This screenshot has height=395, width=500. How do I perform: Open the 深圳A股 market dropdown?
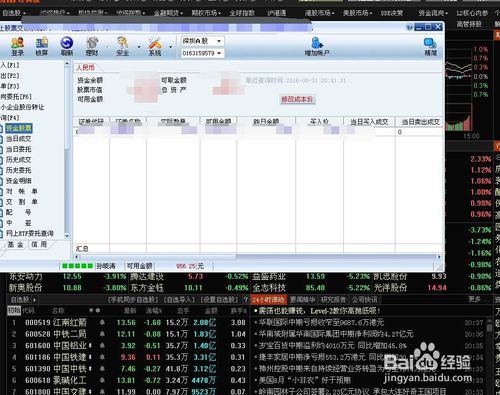[x=202, y=41]
